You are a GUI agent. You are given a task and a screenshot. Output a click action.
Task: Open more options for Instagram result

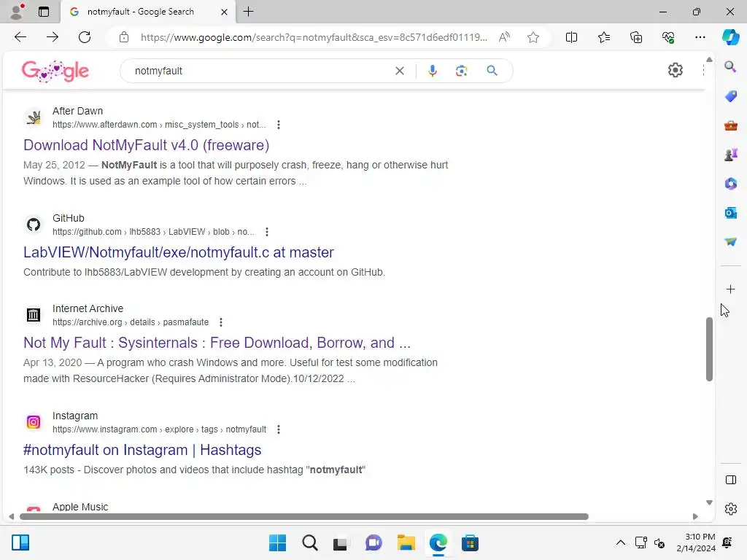279,429
